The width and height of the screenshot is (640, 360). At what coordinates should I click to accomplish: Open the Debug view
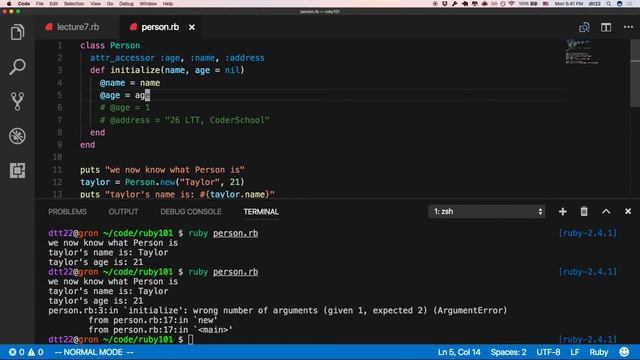(17, 136)
